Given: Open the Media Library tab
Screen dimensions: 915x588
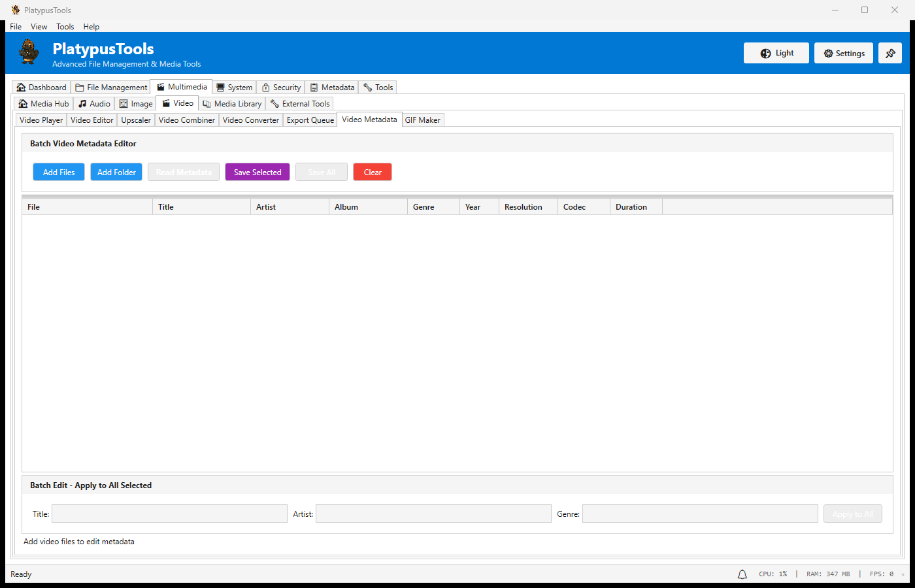Looking at the screenshot, I should (232, 104).
